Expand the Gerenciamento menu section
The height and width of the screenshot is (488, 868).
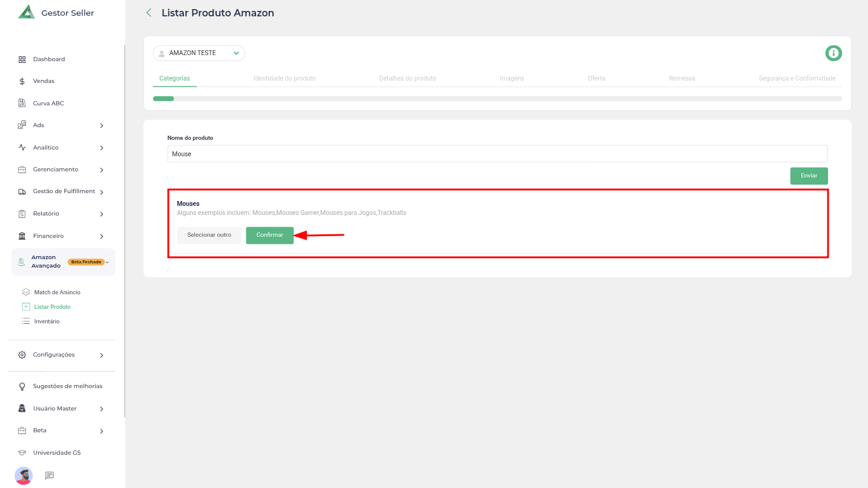(101, 170)
